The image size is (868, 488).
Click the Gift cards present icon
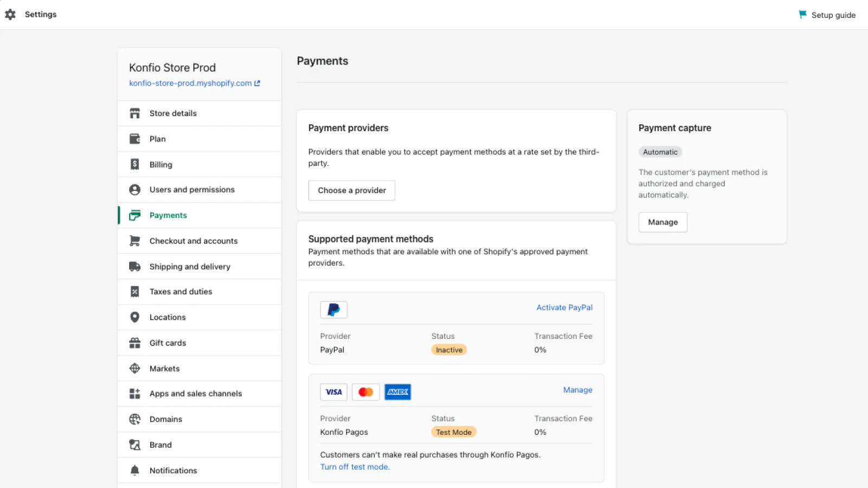tap(135, 343)
